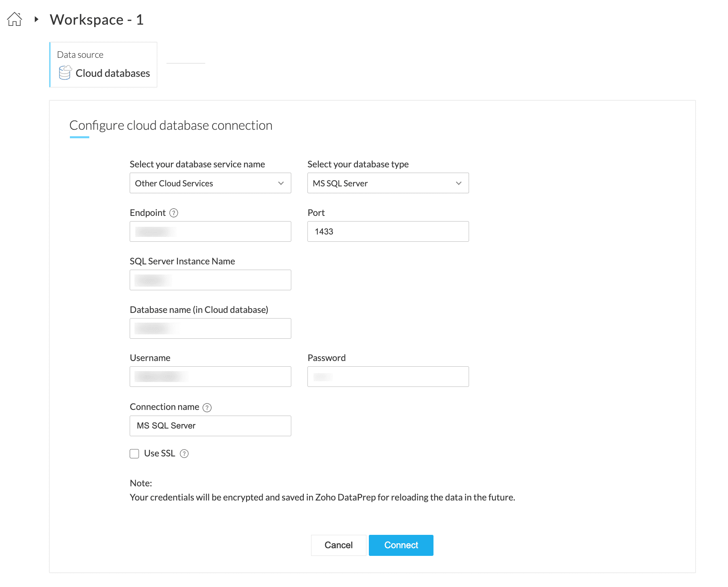The width and height of the screenshot is (728, 587).
Task: Click the chevron on MS SQL Server dropdown
Action: 459,183
